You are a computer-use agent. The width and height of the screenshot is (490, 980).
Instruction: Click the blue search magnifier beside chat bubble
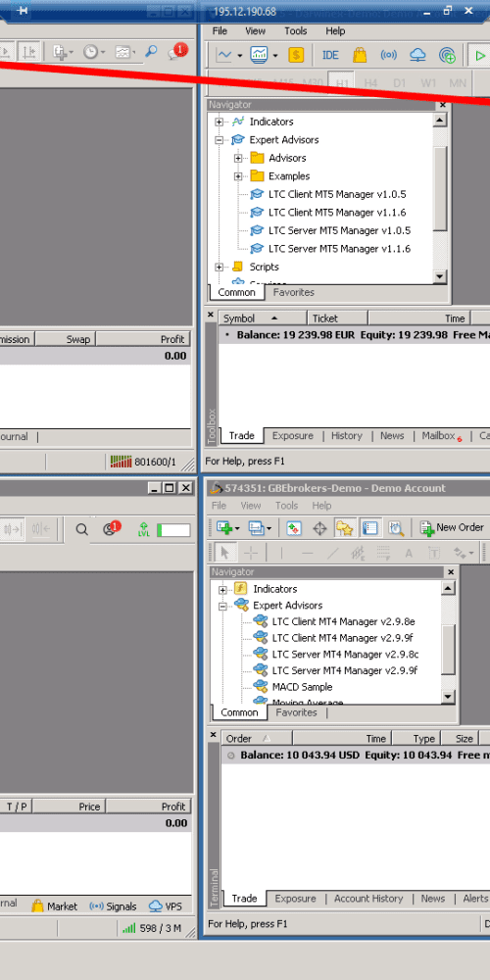click(151, 52)
